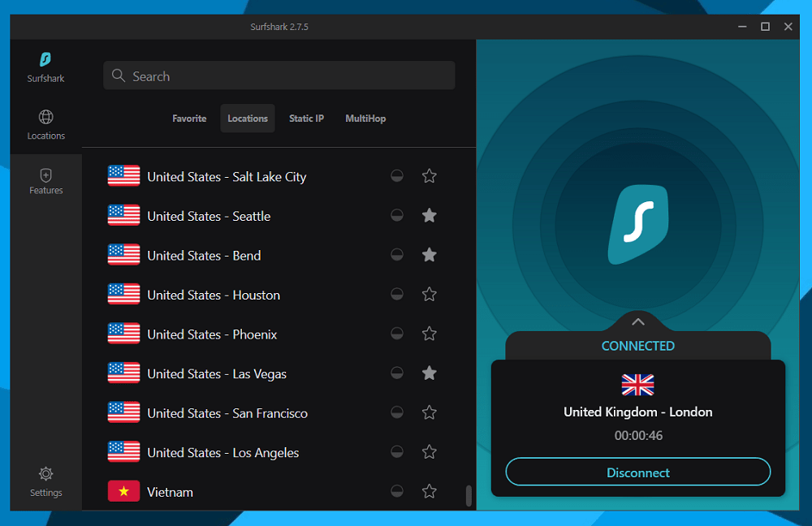Click the Los Angeles row US flag
Screen dimensions: 812x526
(x=123, y=452)
